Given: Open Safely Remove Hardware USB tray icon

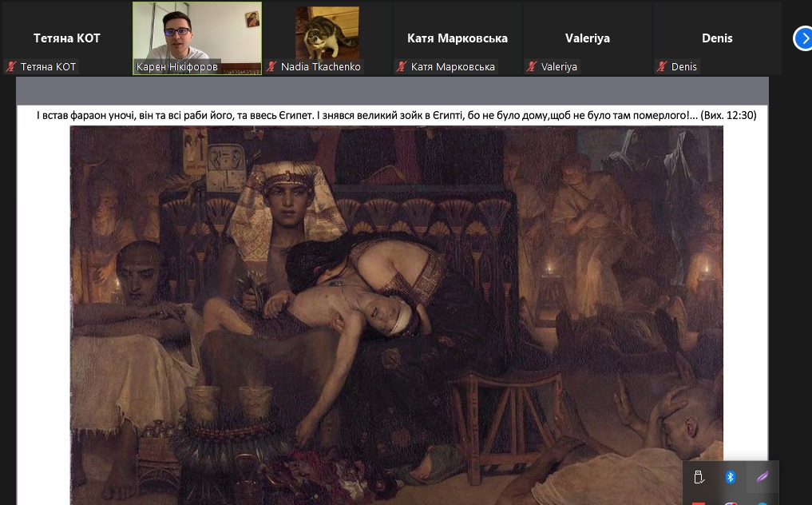Looking at the screenshot, I should (x=699, y=476).
